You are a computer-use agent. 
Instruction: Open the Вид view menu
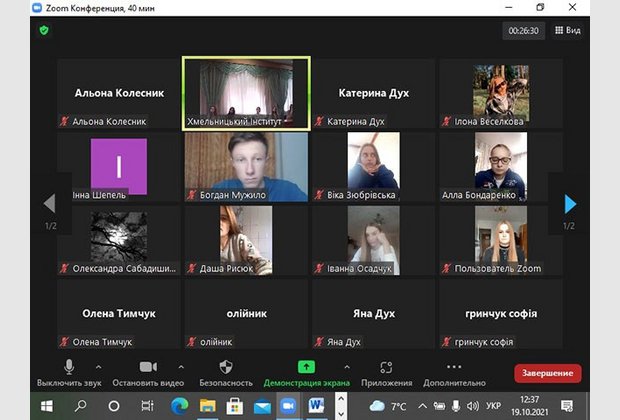click(566, 30)
